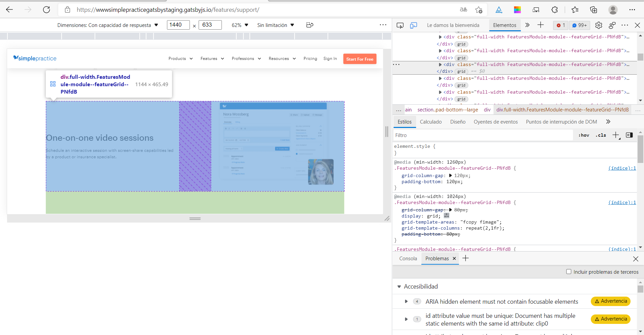The height and width of the screenshot is (335, 644).
Task: Click the rotate device orientation icon
Action: pos(309,25)
